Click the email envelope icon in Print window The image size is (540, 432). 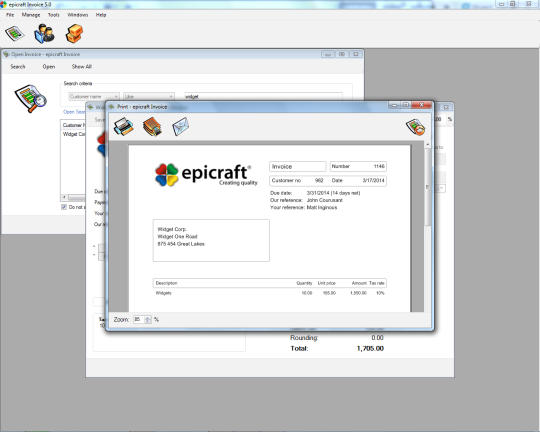click(180, 126)
